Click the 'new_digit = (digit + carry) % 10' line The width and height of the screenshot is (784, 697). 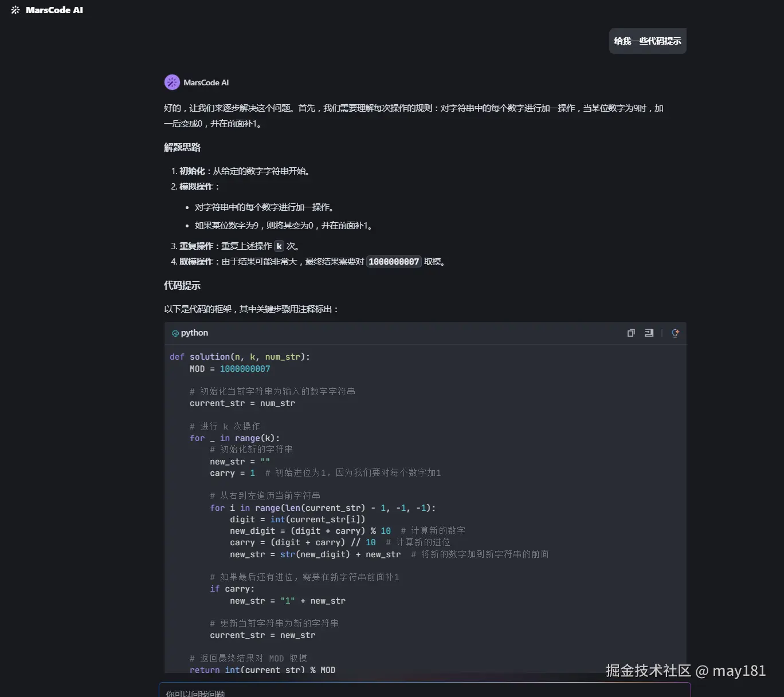pos(310,531)
